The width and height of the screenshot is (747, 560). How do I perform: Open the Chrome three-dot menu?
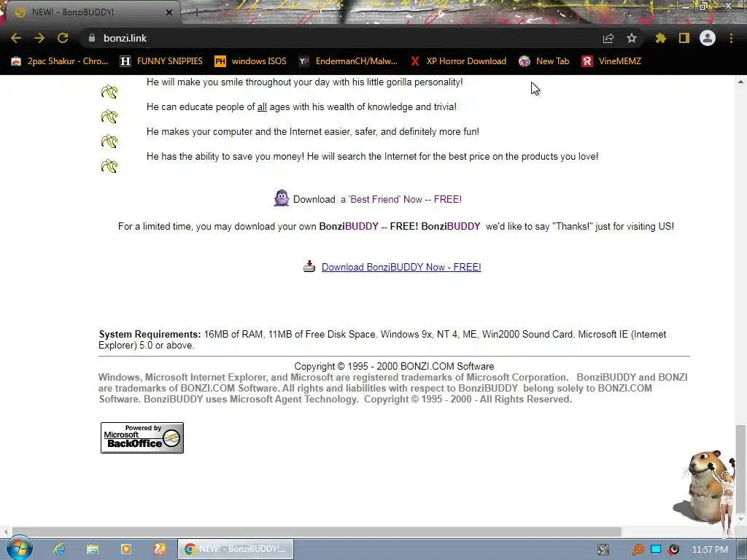731,38
